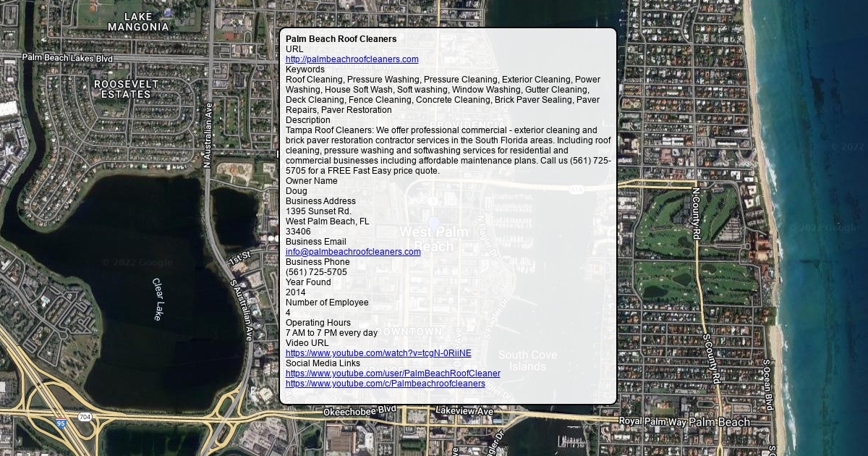Click the Okeechobee Blvd street label
This screenshot has width=868, height=456.
(359, 410)
